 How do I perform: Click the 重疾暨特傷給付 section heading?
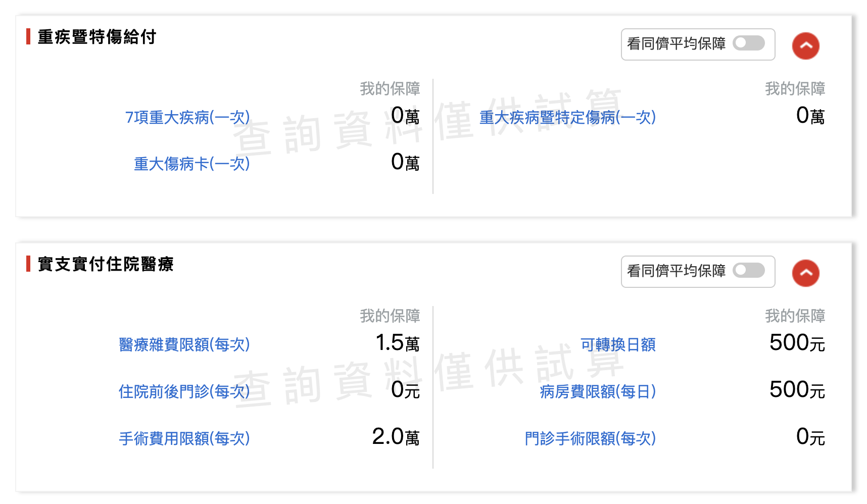(x=97, y=37)
